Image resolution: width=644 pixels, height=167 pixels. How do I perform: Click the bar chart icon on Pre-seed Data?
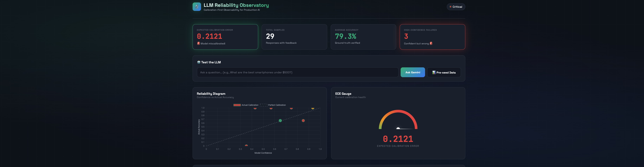[x=434, y=72]
